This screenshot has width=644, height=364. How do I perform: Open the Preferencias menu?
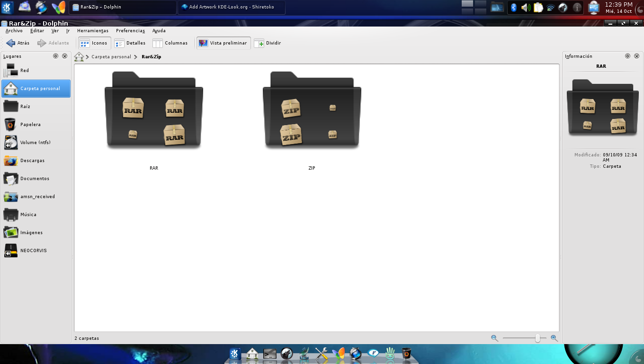pyautogui.click(x=130, y=31)
